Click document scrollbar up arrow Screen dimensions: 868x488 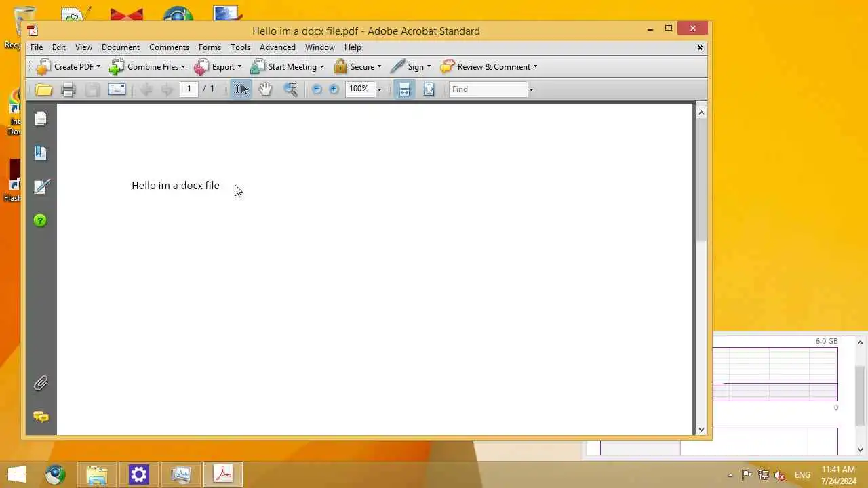pyautogui.click(x=701, y=112)
